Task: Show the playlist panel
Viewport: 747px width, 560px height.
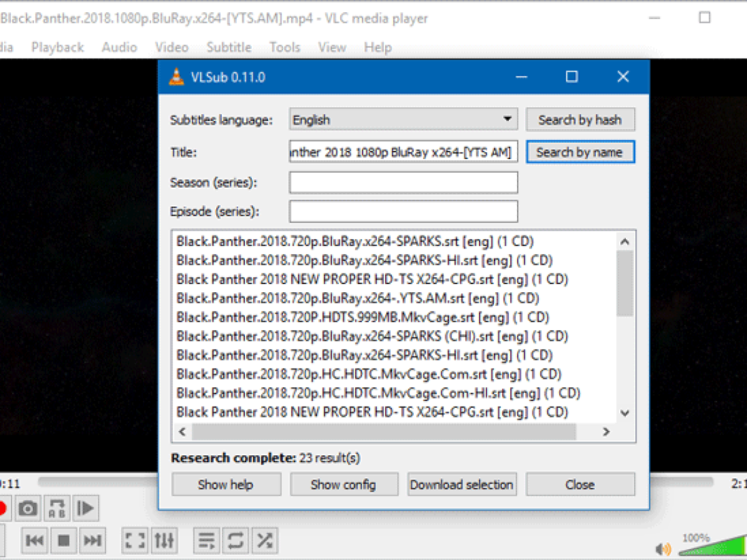Action: (207, 540)
